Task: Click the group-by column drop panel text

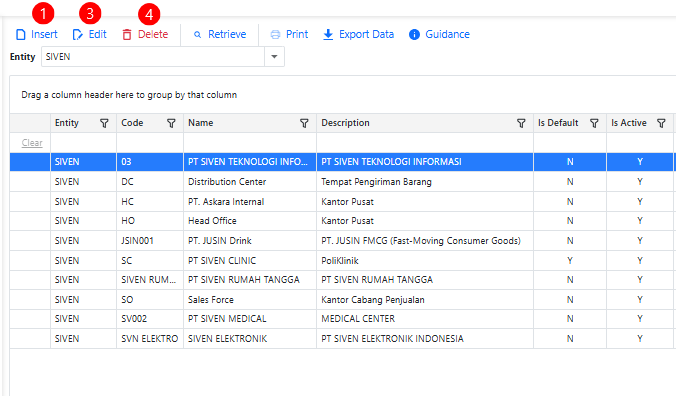Action: pos(129,95)
